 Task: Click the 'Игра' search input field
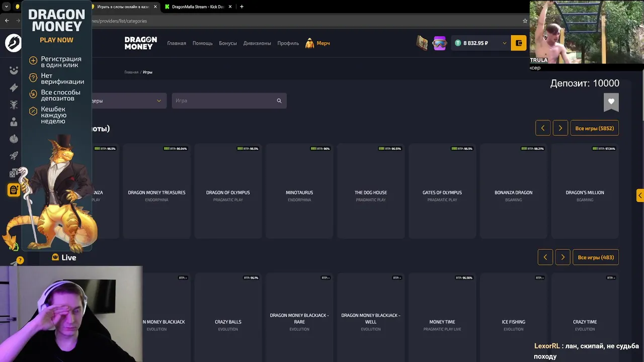(x=229, y=101)
